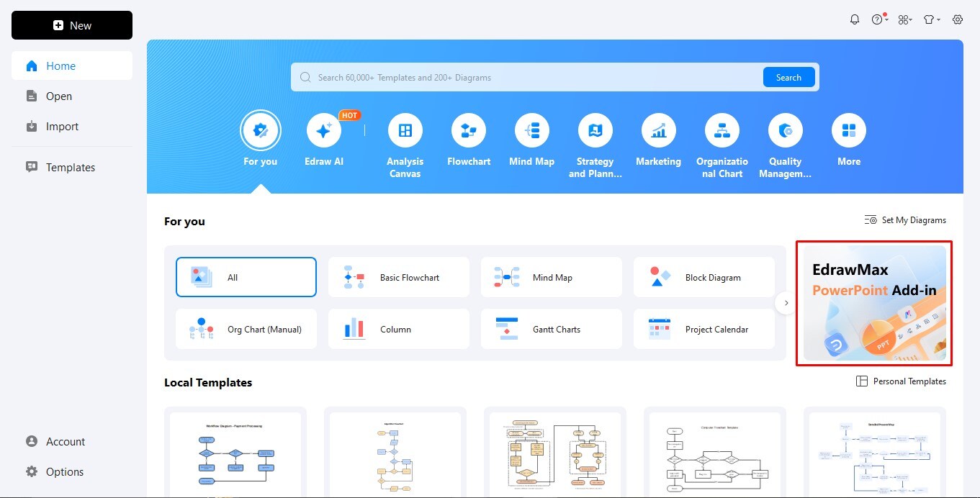Choose the Block Diagram card
This screenshot has width=980, height=498.
[704, 277]
